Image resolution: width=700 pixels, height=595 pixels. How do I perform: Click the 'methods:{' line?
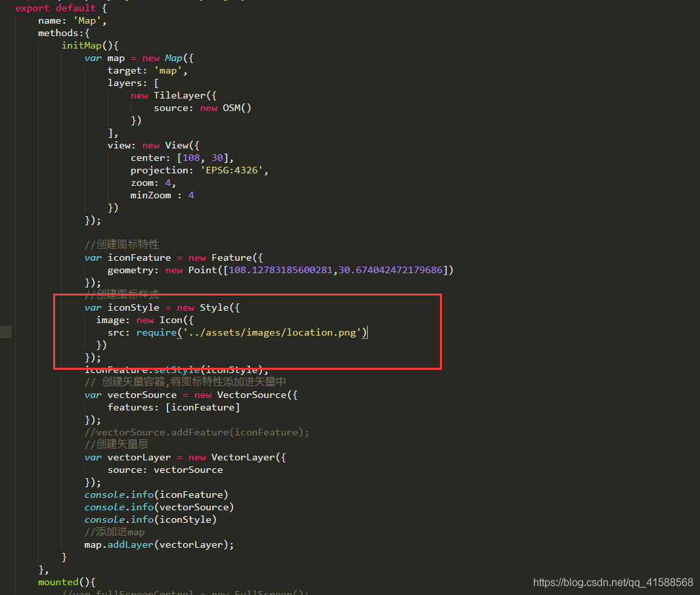(x=64, y=33)
